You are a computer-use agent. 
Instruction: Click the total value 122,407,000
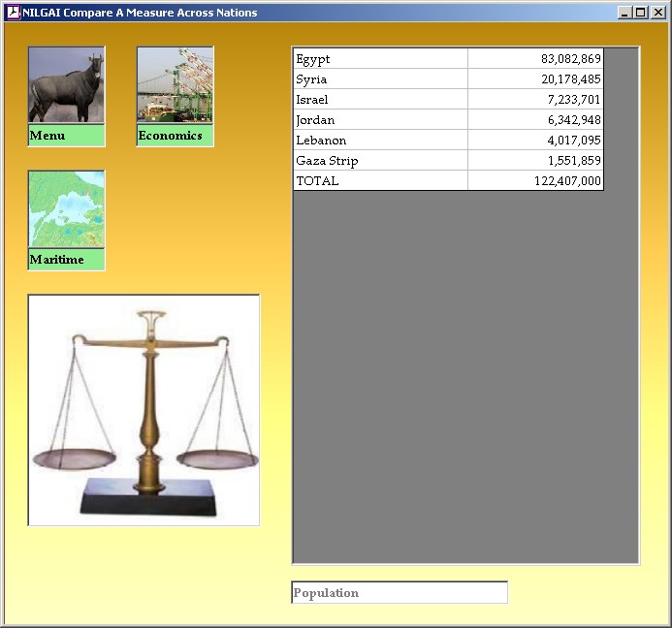[x=535, y=181]
